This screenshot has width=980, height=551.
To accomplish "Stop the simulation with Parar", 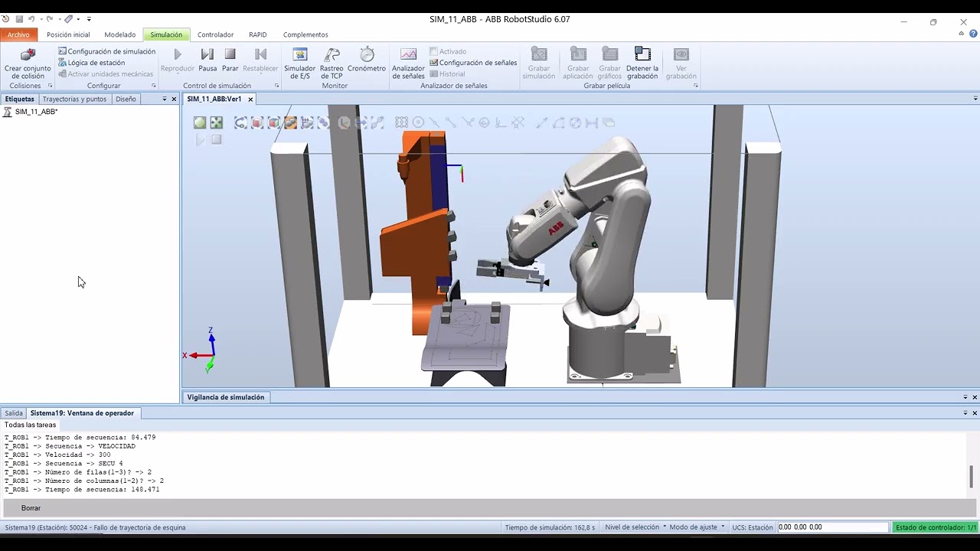I will [x=230, y=60].
